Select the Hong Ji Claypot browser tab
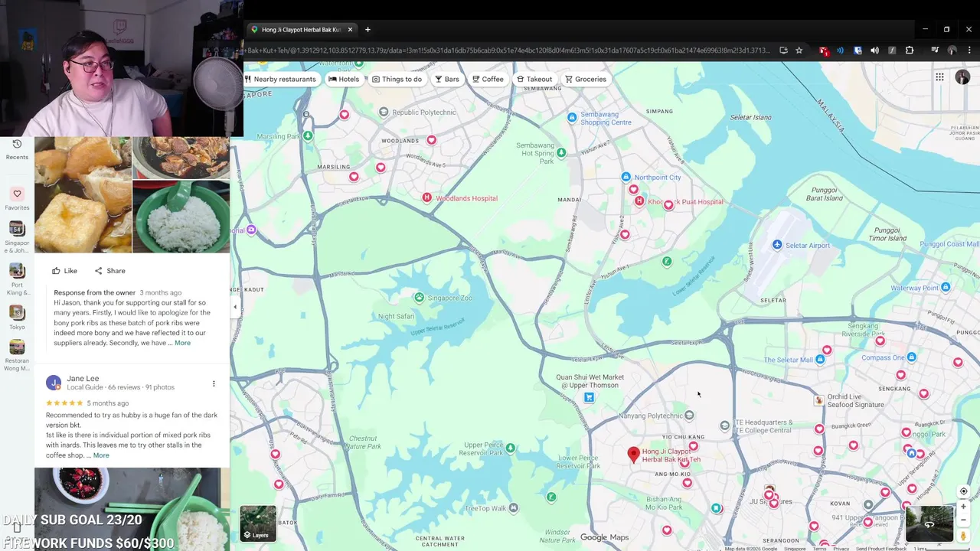 click(x=302, y=30)
